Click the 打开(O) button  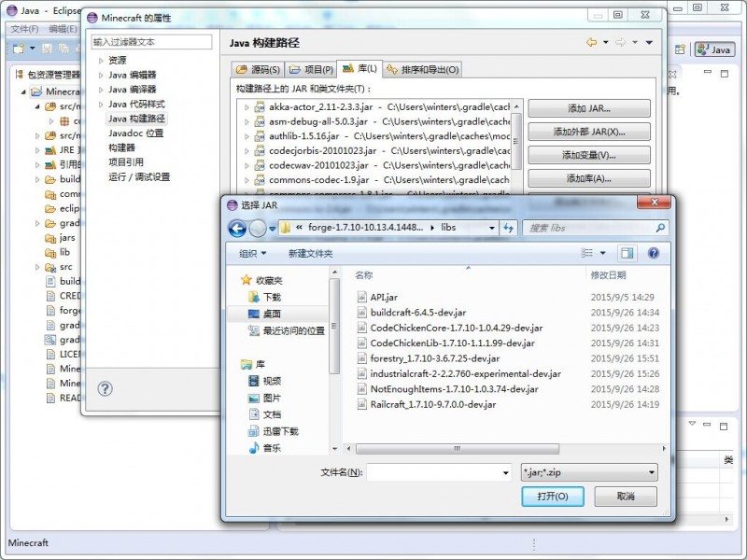[x=553, y=497]
